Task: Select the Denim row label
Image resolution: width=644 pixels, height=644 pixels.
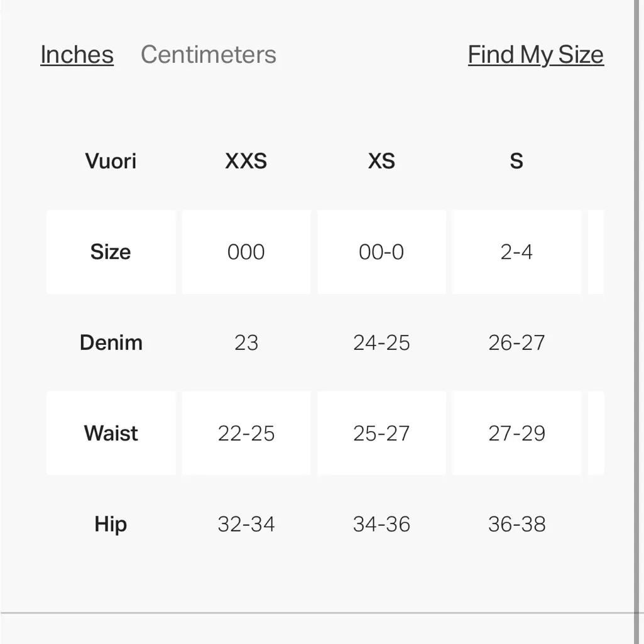Action: [x=111, y=342]
